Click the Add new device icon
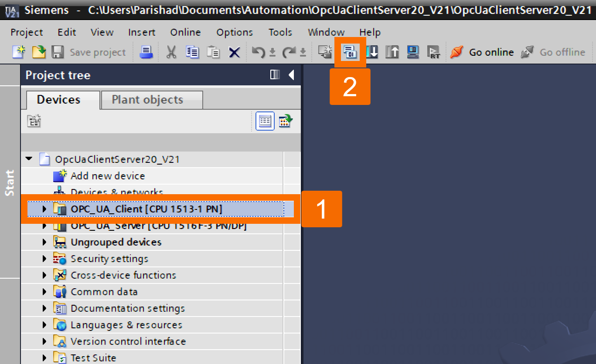The height and width of the screenshot is (364, 596). pyautogui.click(x=60, y=176)
